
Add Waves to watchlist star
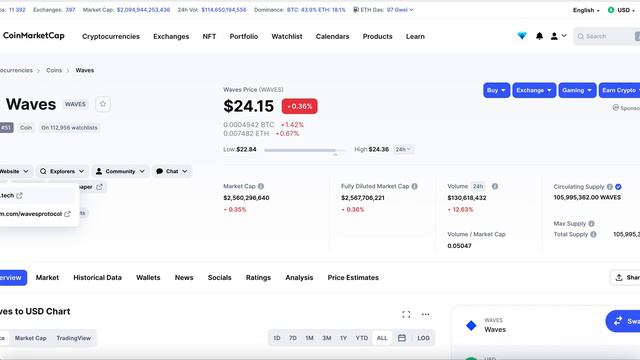pos(103,104)
